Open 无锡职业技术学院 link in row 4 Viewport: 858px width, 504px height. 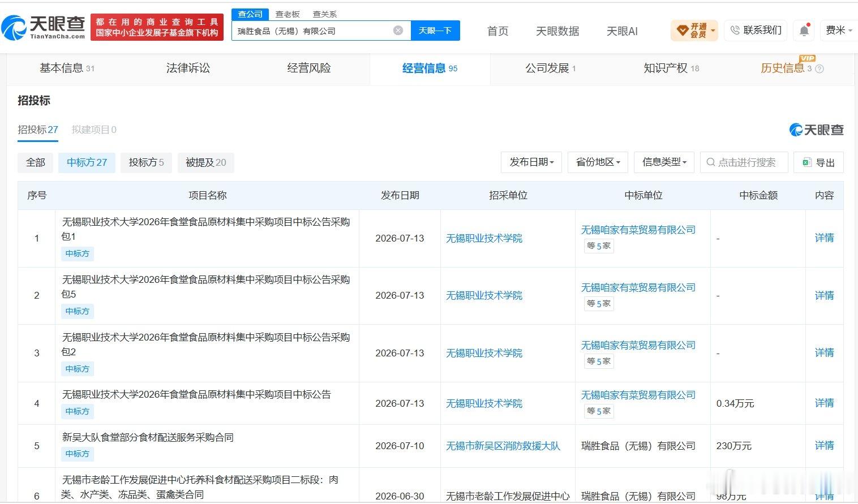[484, 404]
